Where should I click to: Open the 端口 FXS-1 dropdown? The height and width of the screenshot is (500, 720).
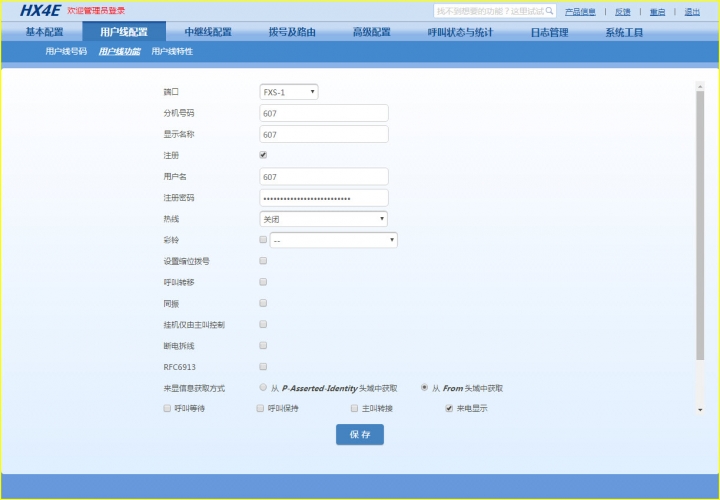point(289,92)
